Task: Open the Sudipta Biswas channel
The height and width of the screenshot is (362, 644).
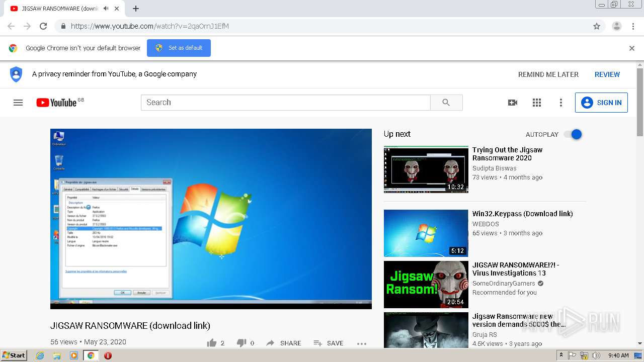Action: [x=495, y=168]
